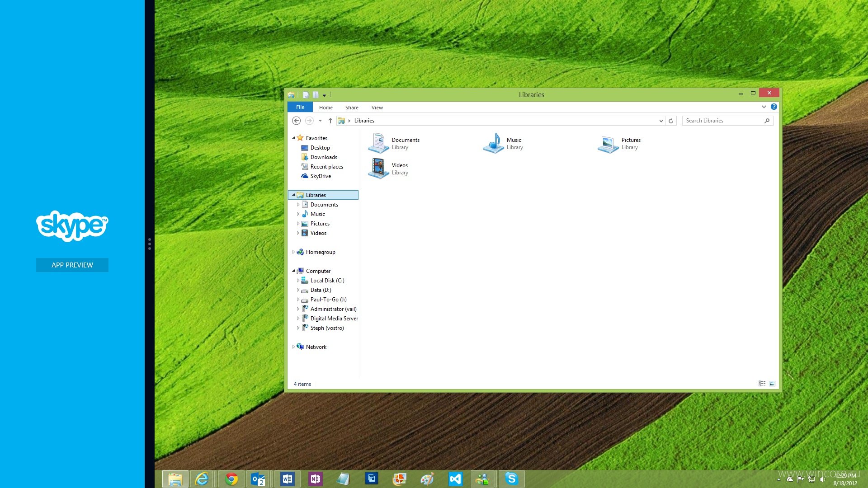Open the Documents library icon

379,143
